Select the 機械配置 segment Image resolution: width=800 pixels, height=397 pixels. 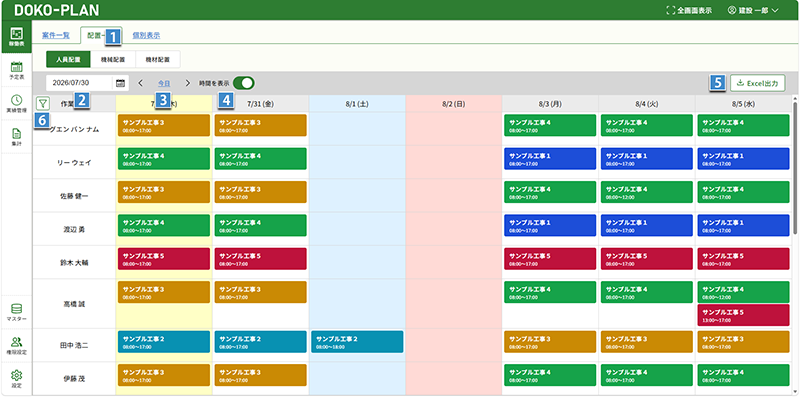[113, 59]
